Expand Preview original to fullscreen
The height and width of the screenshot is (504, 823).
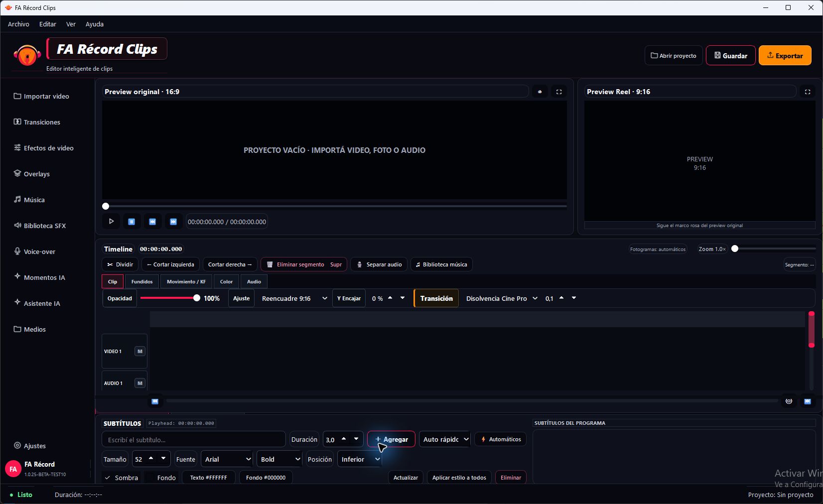(x=559, y=92)
